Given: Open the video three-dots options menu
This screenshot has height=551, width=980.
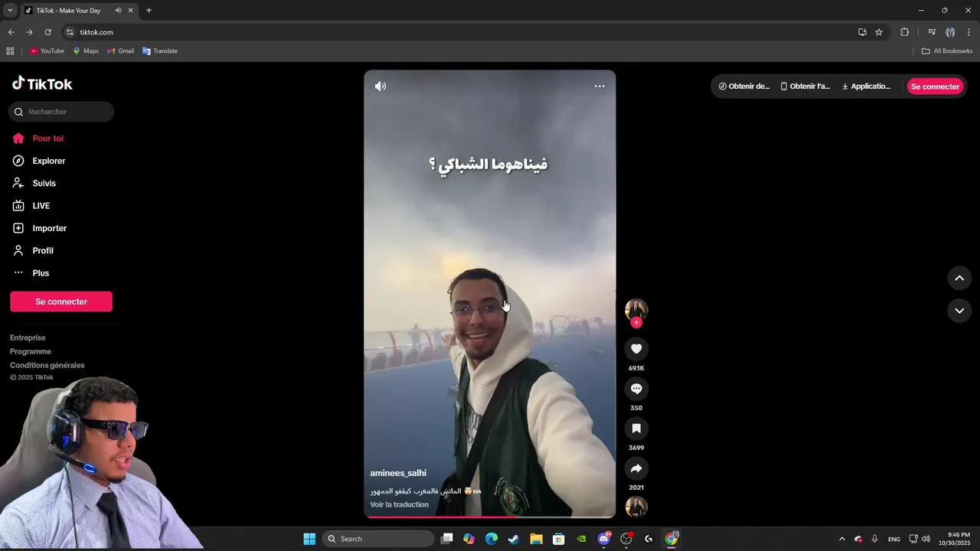Looking at the screenshot, I should [x=599, y=86].
